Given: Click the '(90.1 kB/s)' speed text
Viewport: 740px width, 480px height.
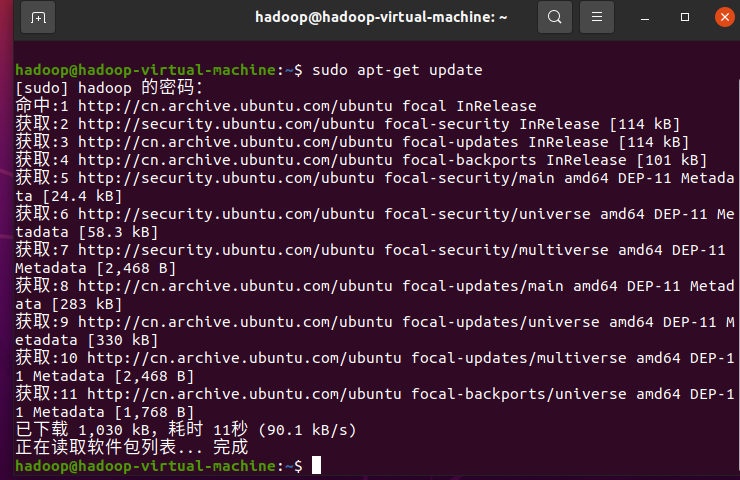Looking at the screenshot, I should coord(307,430).
